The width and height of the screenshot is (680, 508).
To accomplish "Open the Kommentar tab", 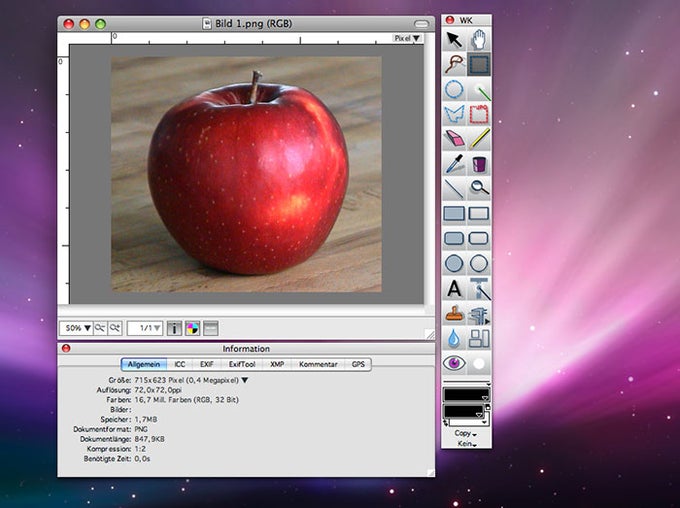I will pos(318,364).
